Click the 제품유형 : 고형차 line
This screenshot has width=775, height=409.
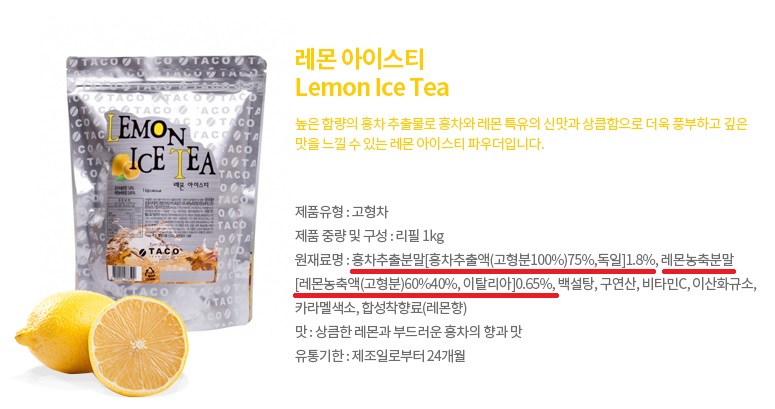click(x=342, y=212)
